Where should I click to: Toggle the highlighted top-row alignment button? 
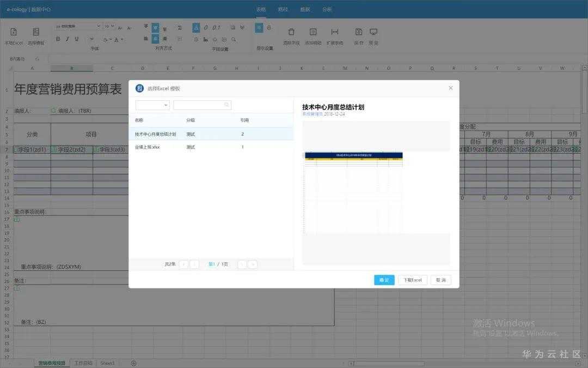[x=155, y=28]
